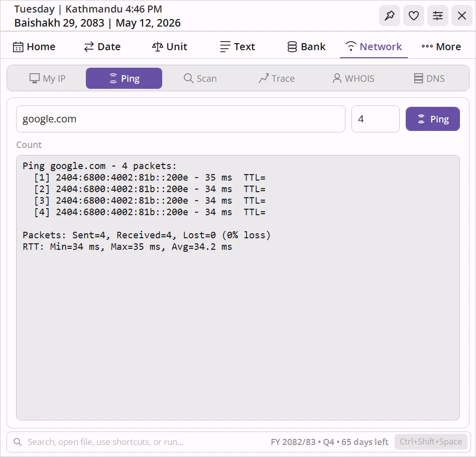
Task: Click the ping results output area
Action: [238, 287]
